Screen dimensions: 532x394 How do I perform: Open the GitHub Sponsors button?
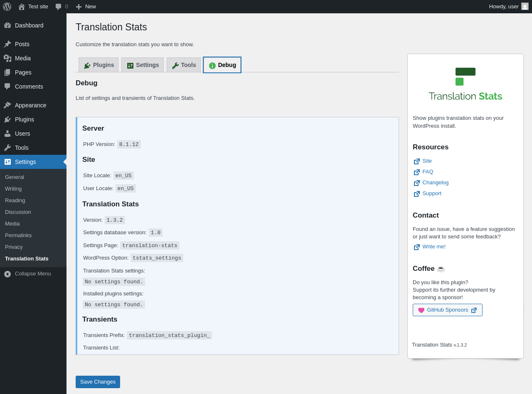coord(448,310)
